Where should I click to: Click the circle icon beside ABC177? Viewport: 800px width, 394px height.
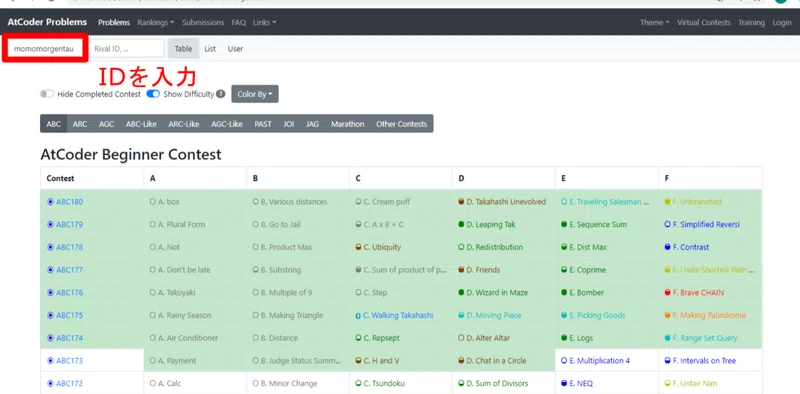pos(51,270)
